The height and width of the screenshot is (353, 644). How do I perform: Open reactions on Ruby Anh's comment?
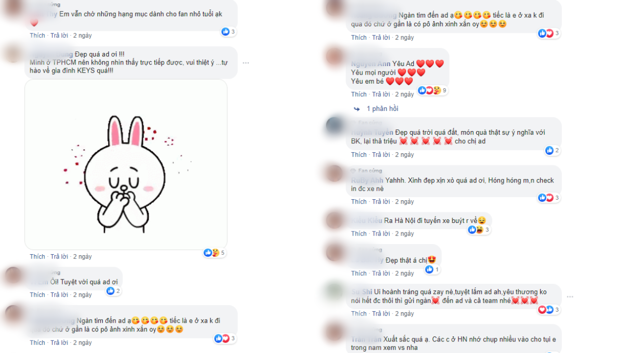(x=549, y=198)
